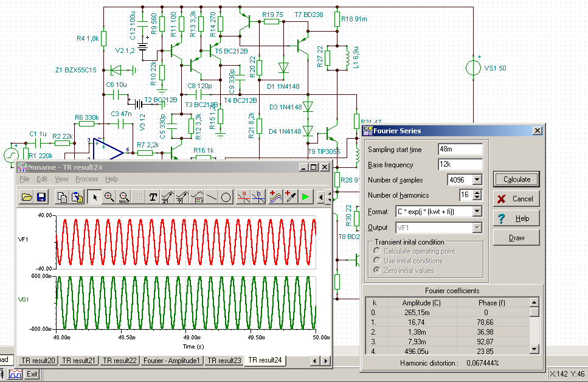Select Use initial conditions radio button
This screenshot has width=588, height=382.
click(x=377, y=261)
